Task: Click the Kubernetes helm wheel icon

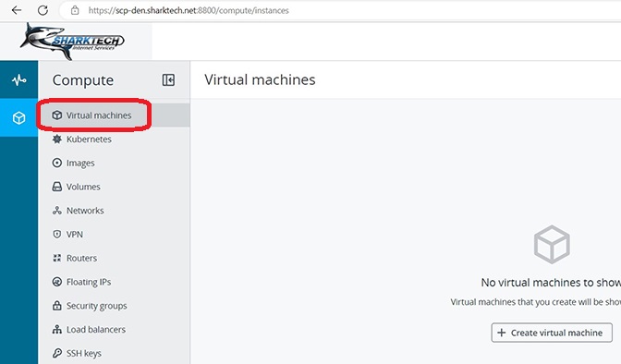Action: [x=57, y=139]
